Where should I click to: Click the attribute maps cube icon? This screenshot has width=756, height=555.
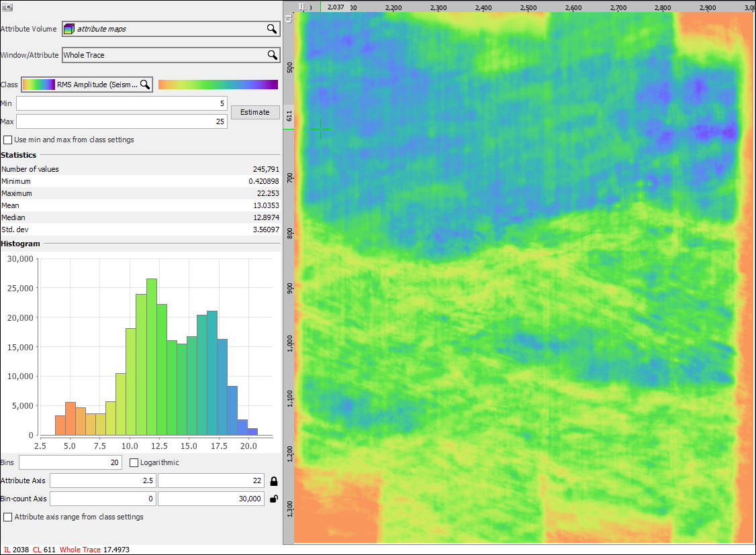(69, 29)
